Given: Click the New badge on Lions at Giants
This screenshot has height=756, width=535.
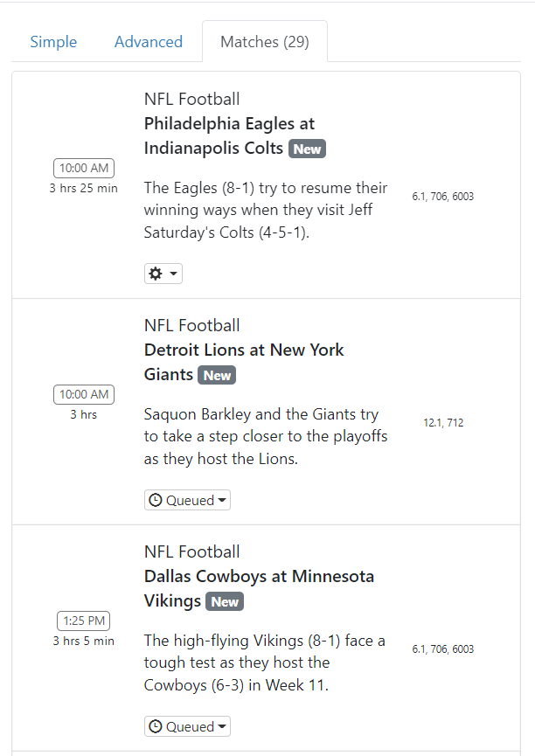Looking at the screenshot, I should (217, 376).
